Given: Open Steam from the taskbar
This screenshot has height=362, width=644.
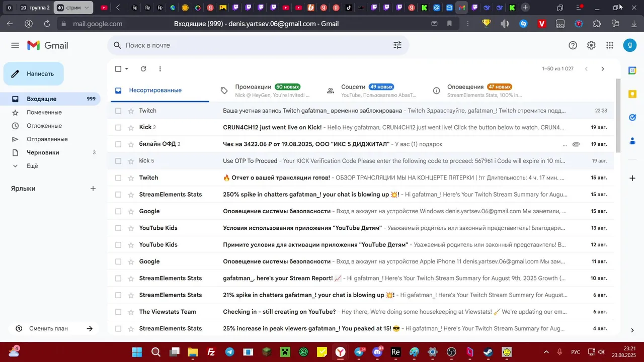Looking at the screenshot, I should point(488,352).
